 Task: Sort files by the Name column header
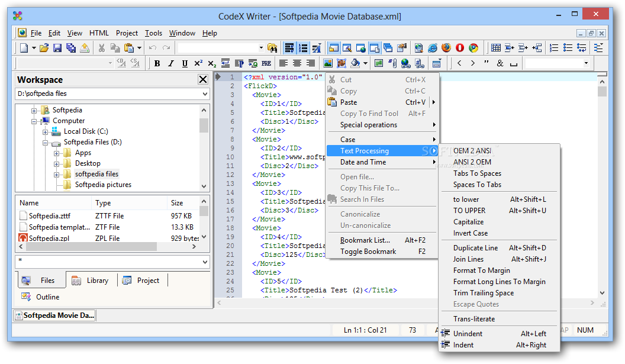click(54, 203)
